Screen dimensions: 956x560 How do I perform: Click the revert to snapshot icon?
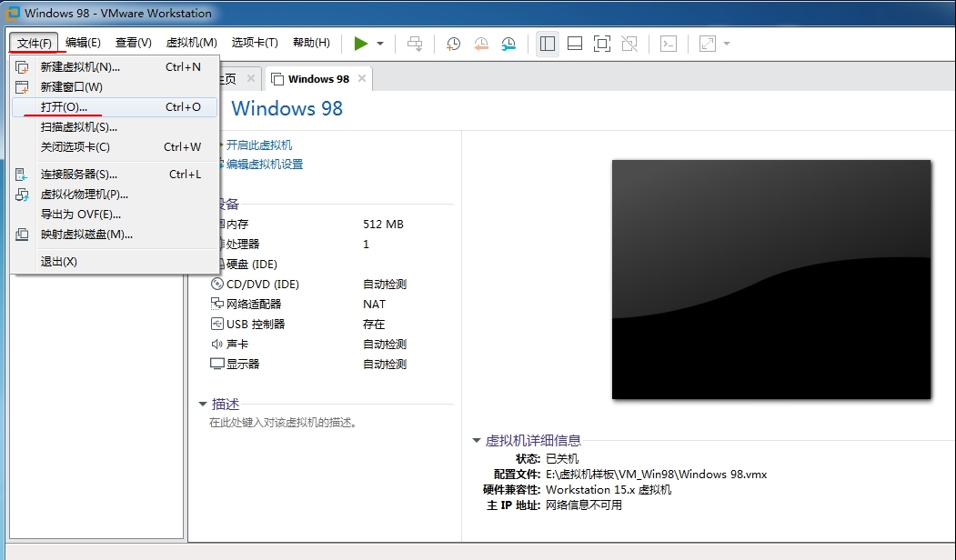480,44
